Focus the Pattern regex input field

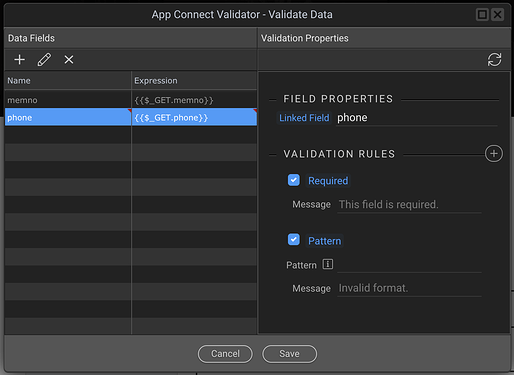[409, 265]
